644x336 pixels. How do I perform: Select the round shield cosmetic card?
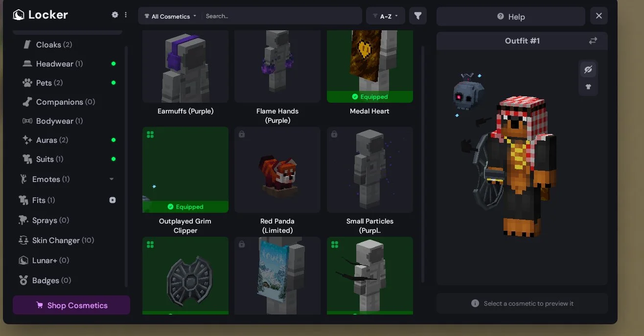click(x=185, y=275)
